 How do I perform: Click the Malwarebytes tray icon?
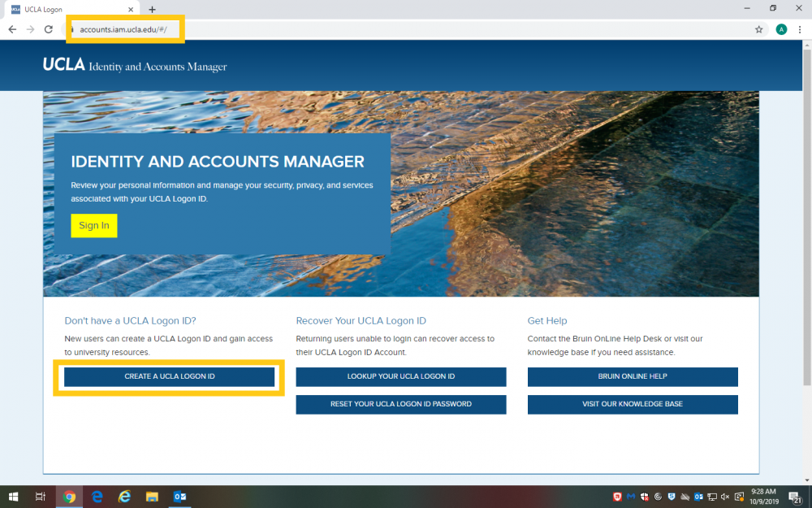coord(630,497)
